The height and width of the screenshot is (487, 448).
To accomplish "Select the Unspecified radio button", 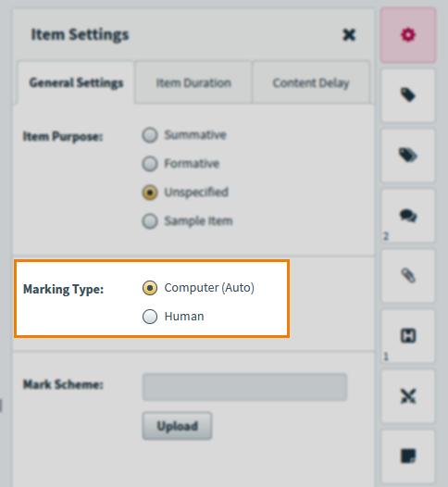I will point(150,193).
